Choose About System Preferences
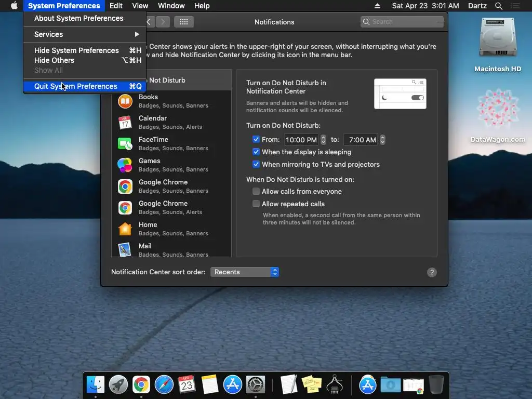 click(x=85, y=18)
